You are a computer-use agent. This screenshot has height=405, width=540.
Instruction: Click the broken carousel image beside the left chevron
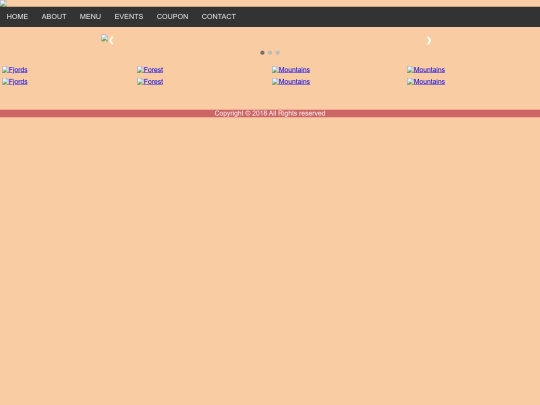[x=104, y=38]
